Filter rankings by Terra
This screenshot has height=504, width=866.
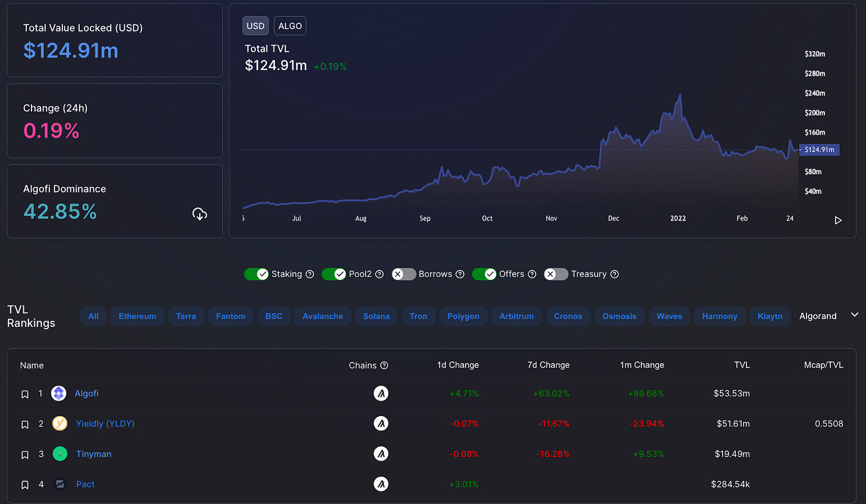(x=186, y=316)
